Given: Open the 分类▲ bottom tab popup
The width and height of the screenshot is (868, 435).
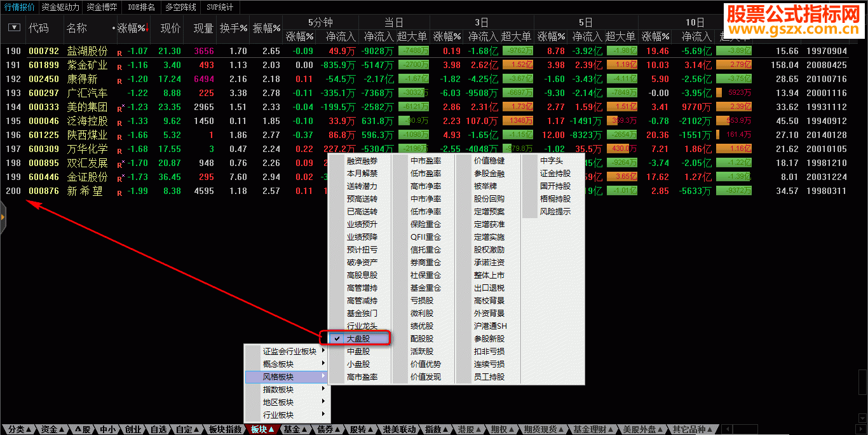Looking at the screenshot, I should [x=20, y=429].
